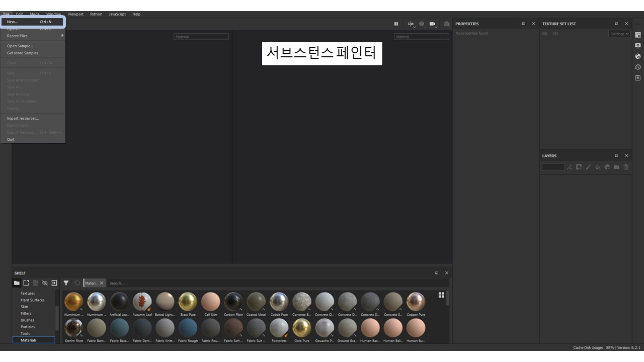Toggle the hidden-eye icon in Shelf toolbar
Viewport: 644px width, 362px height.
pos(45,283)
